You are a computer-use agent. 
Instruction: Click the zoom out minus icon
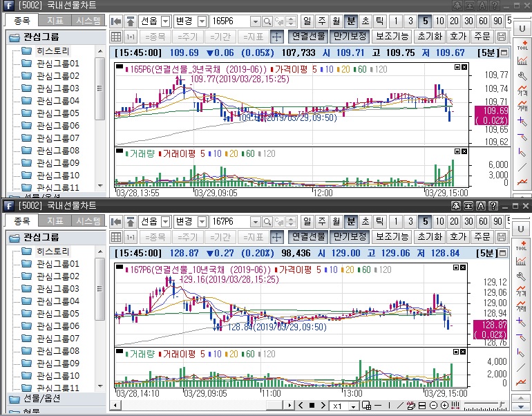coord(435,405)
